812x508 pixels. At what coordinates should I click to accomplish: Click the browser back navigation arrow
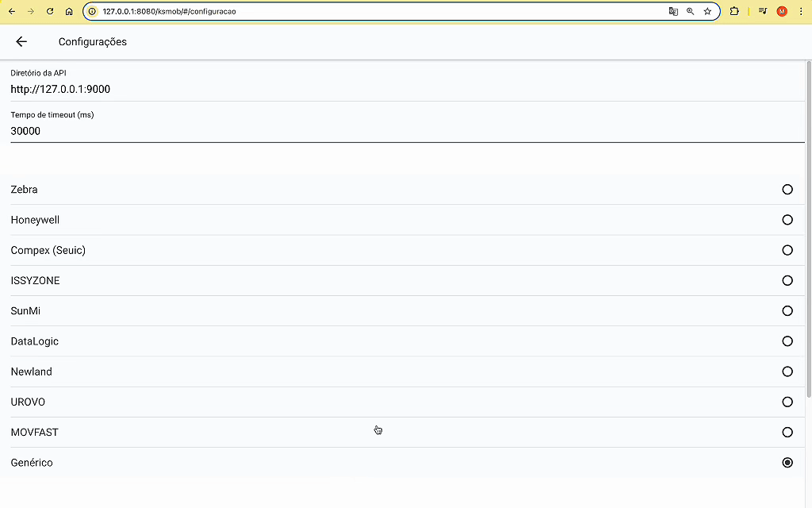click(12, 12)
